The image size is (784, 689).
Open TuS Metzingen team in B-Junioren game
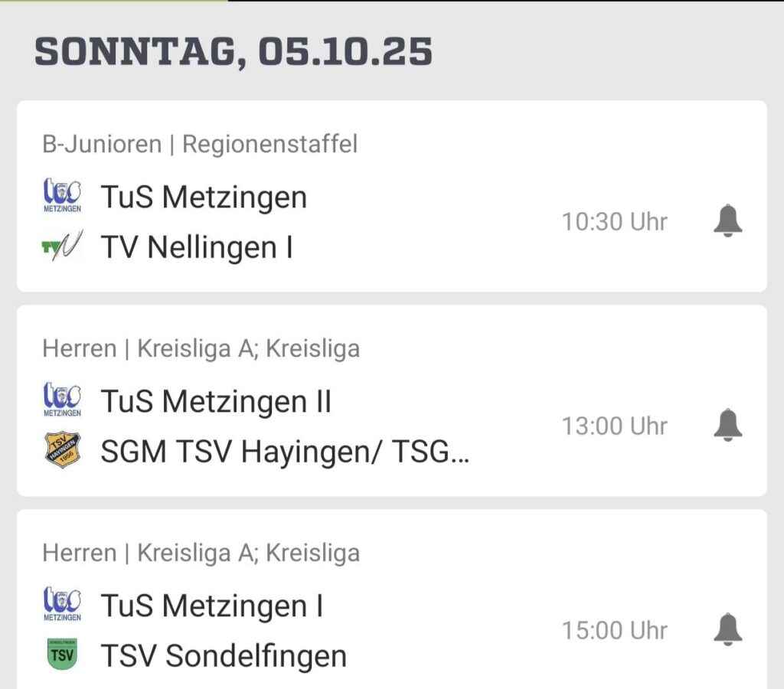pos(204,198)
